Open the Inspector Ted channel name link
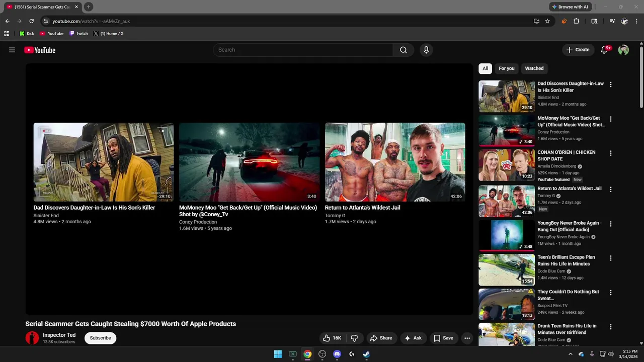 tap(59, 335)
